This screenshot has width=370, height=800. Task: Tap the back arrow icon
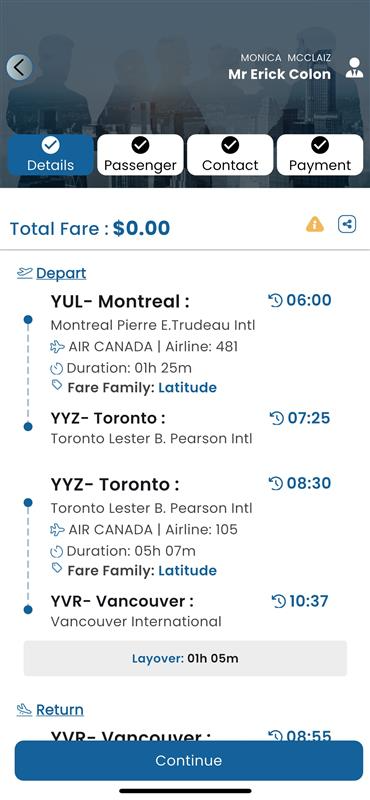19,67
